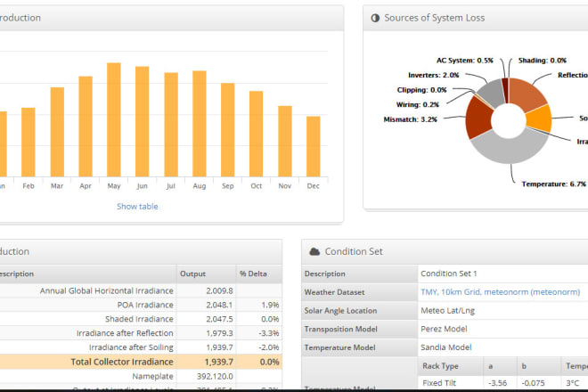The width and height of the screenshot is (588, 392).
Task: Select the -3.56 coefficient cell
Action: click(x=498, y=383)
